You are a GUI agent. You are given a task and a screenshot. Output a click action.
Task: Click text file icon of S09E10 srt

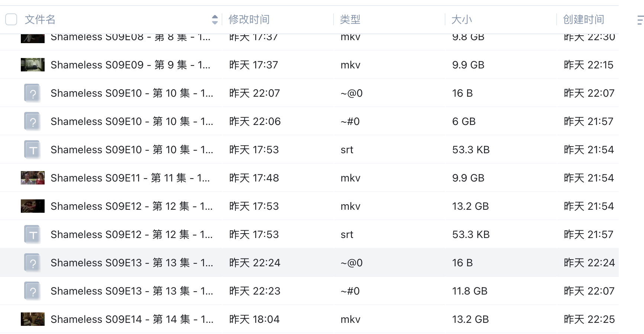(33, 150)
